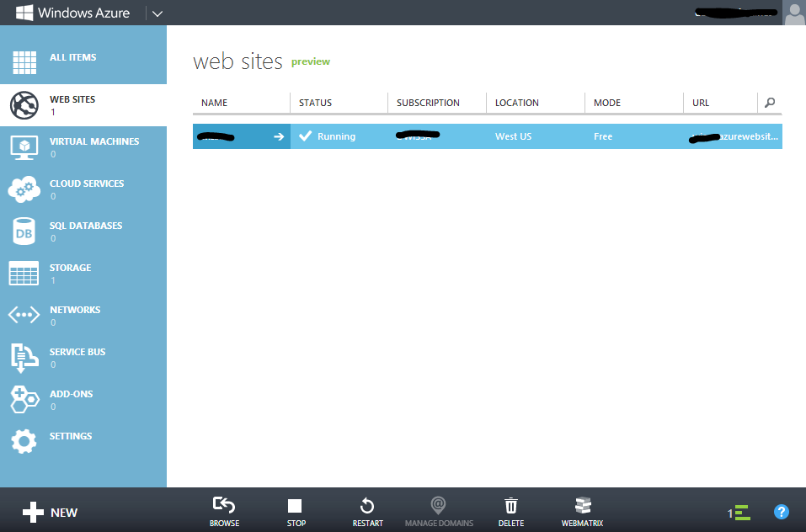Click the SQL Databases DB icon
The image size is (806, 532).
[x=24, y=231]
